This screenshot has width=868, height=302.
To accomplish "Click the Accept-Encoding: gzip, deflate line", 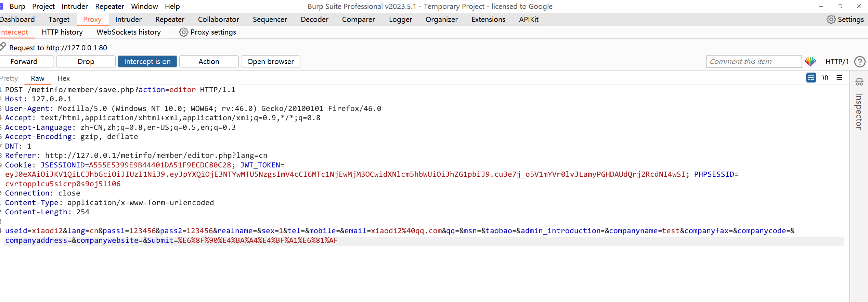I will click(72, 137).
